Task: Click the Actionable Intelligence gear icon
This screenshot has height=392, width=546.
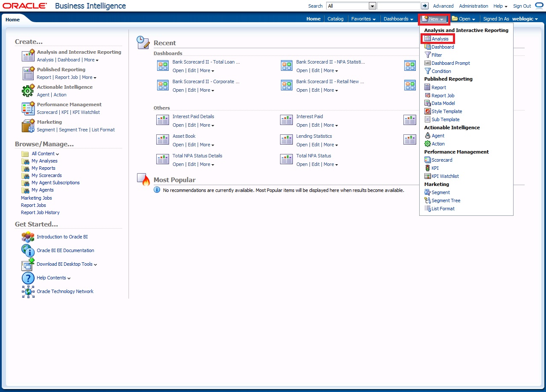Action: tap(28, 91)
